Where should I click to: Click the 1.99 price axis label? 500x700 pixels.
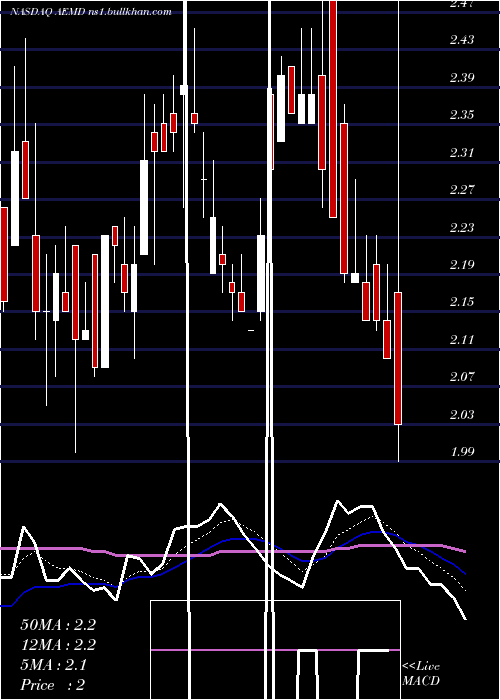pos(462,452)
